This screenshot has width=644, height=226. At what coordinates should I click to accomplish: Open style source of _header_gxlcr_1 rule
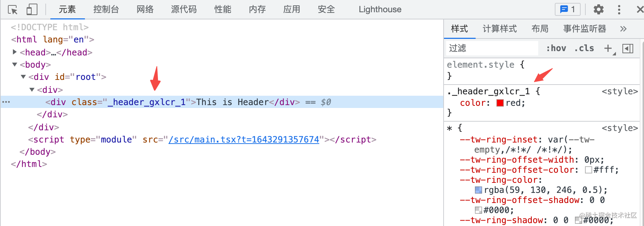[619, 91]
